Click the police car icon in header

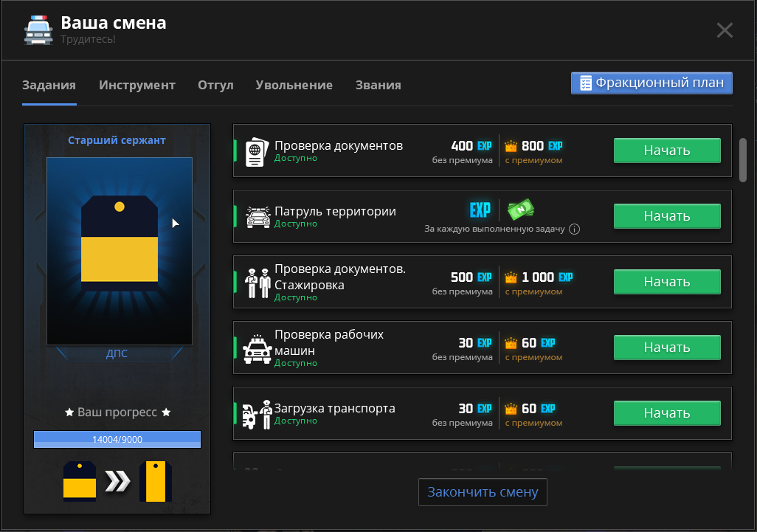pyautogui.click(x=38, y=30)
